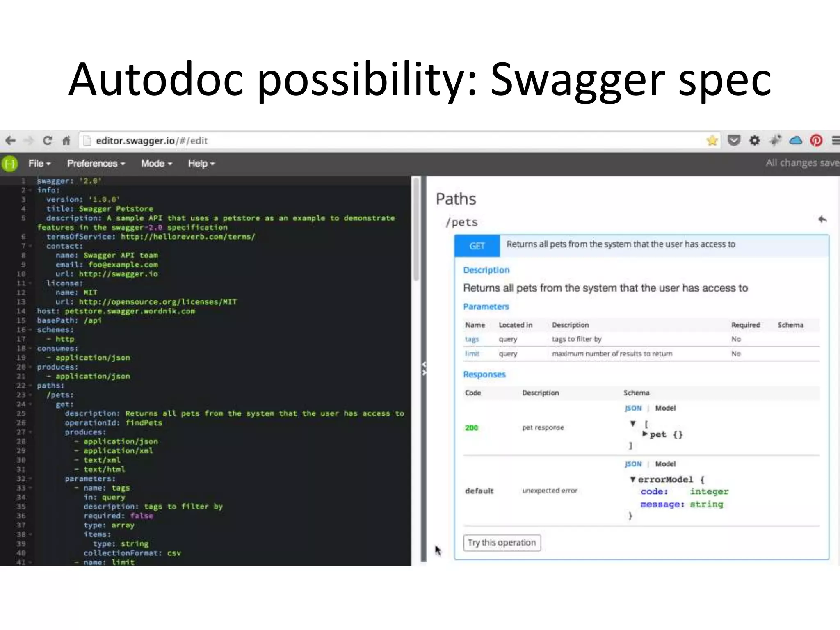Viewport: 840px width, 630px height.
Task: Reload the page with the refresh icon
Action: point(48,141)
